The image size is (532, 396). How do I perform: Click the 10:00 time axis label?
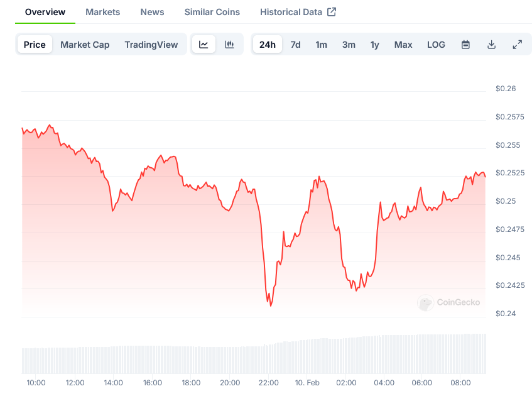coord(36,383)
